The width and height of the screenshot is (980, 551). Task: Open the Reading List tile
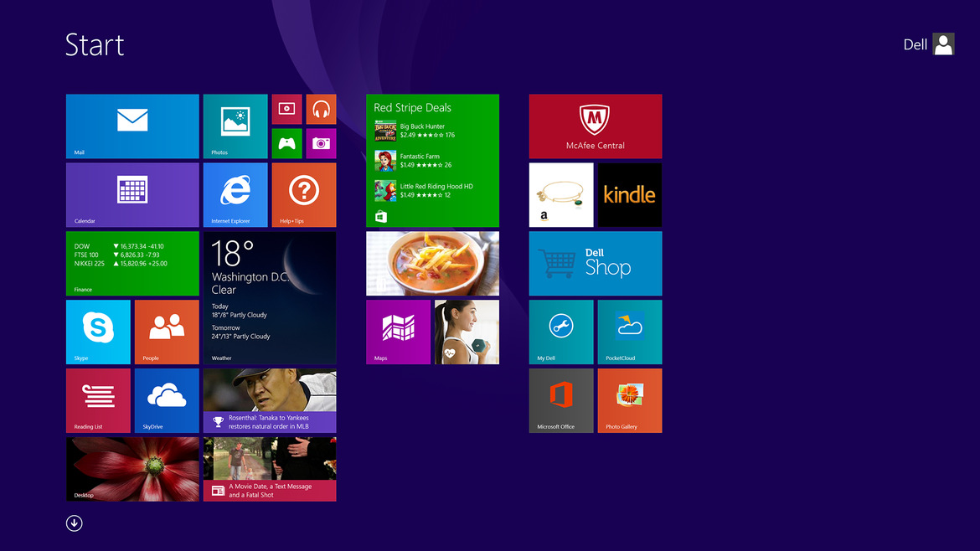pos(98,400)
